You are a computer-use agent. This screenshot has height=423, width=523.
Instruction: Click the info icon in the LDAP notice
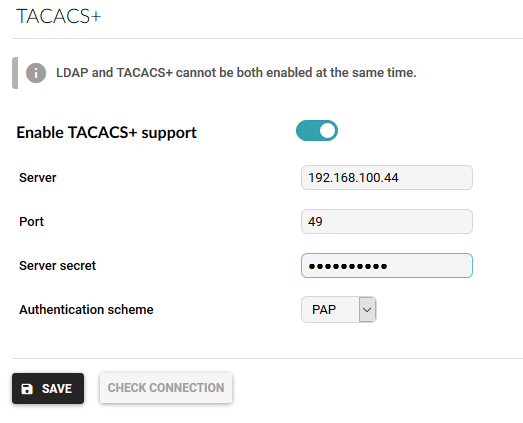[36, 73]
